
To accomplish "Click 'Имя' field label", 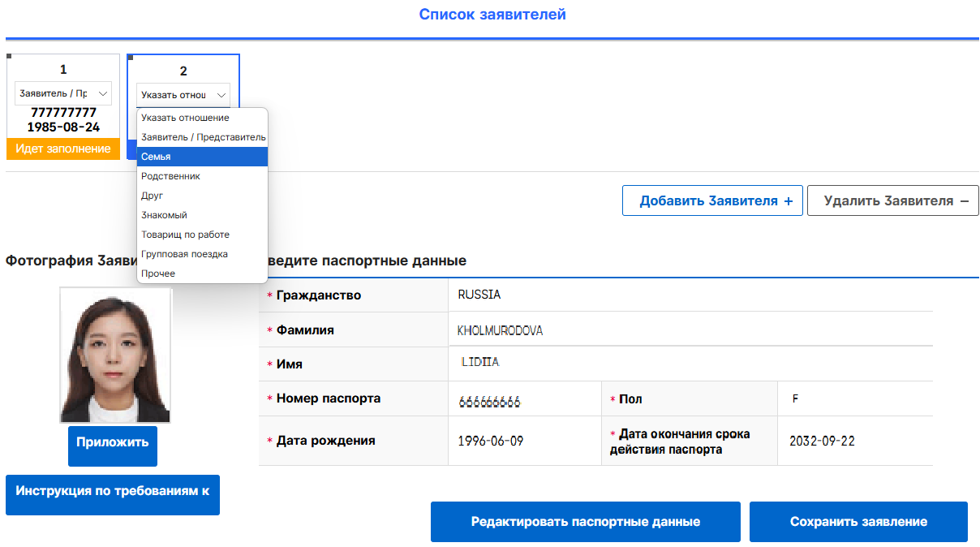I will click(x=290, y=364).
